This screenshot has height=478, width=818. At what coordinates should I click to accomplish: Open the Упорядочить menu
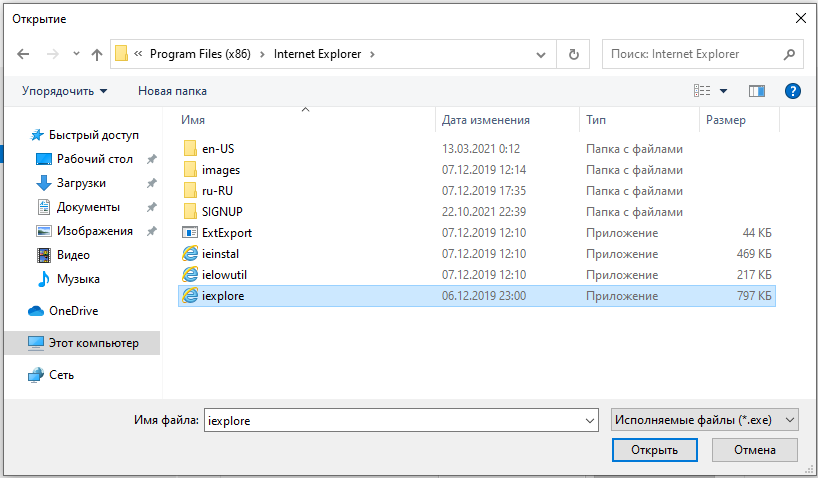point(65,91)
